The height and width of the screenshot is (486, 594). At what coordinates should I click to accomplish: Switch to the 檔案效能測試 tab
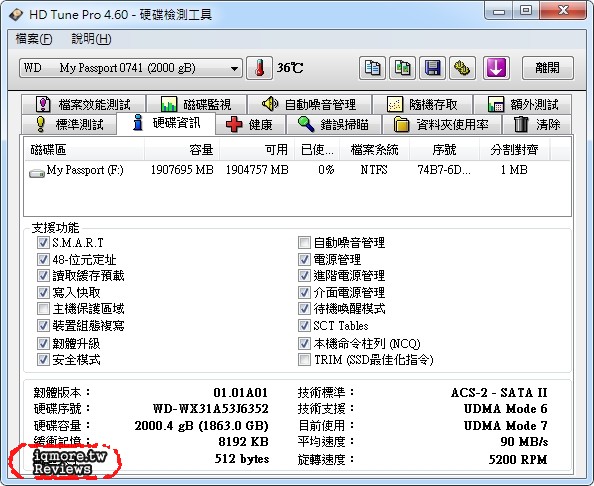pyautogui.click(x=83, y=104)
